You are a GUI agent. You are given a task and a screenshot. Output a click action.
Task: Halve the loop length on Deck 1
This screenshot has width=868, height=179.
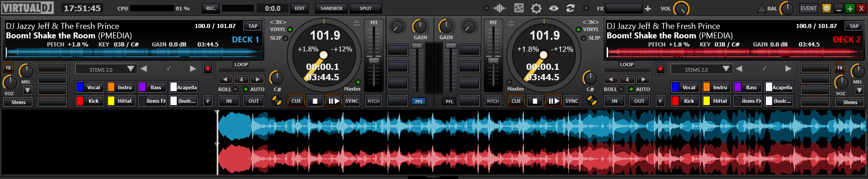(226, 79)
